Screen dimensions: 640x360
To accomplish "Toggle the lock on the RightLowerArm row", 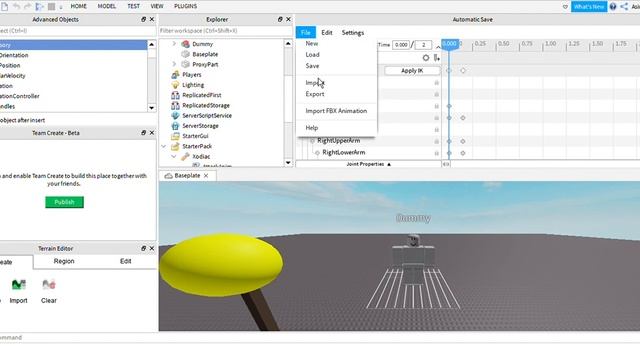I will coord(436,153).
